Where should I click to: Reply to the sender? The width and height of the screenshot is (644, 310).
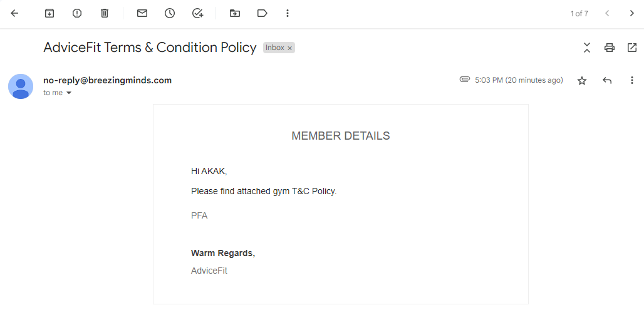[x=607, y=80]
